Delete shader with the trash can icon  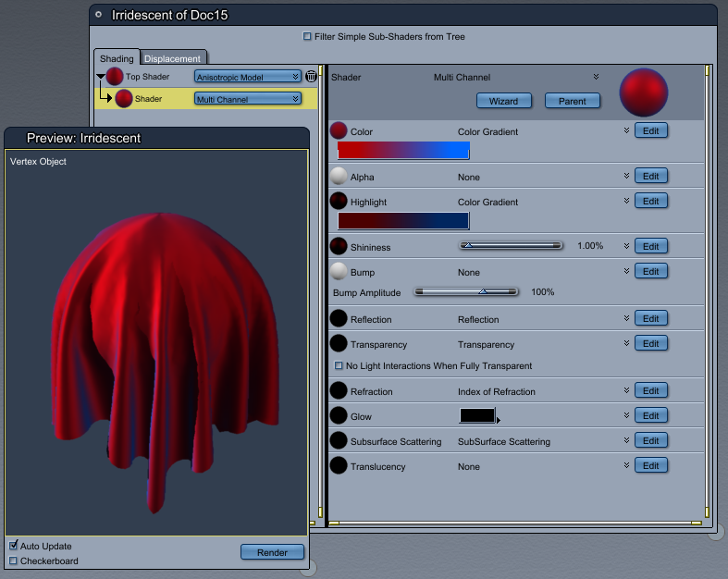[x=311, y=76]
